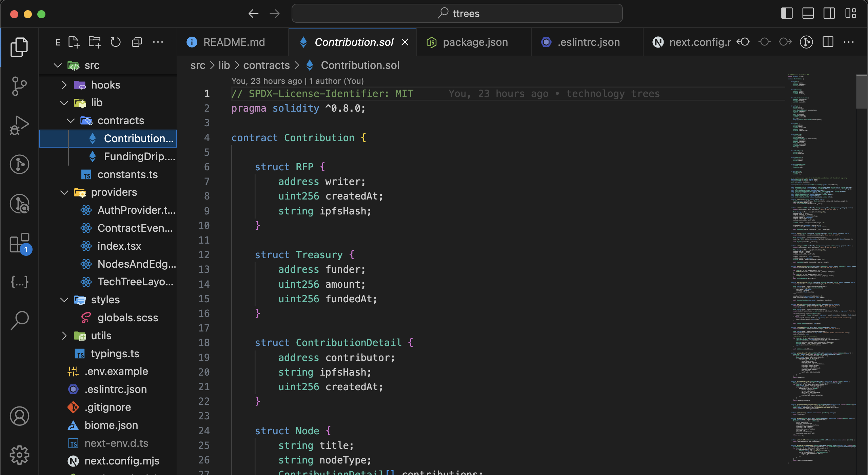The width and height of the screenshot is (868, 475).
Task: Expand the hooks folder
Action: point(105,85)
